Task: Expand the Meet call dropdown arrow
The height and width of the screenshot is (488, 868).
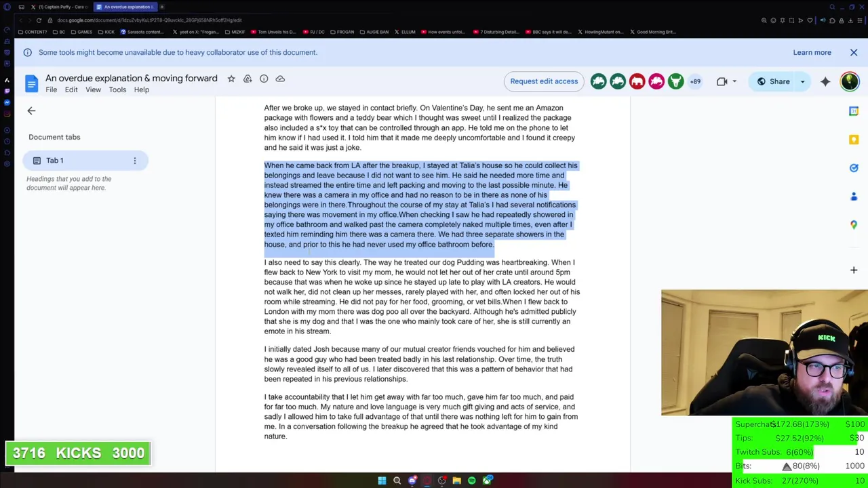Action: click(734, 81)
